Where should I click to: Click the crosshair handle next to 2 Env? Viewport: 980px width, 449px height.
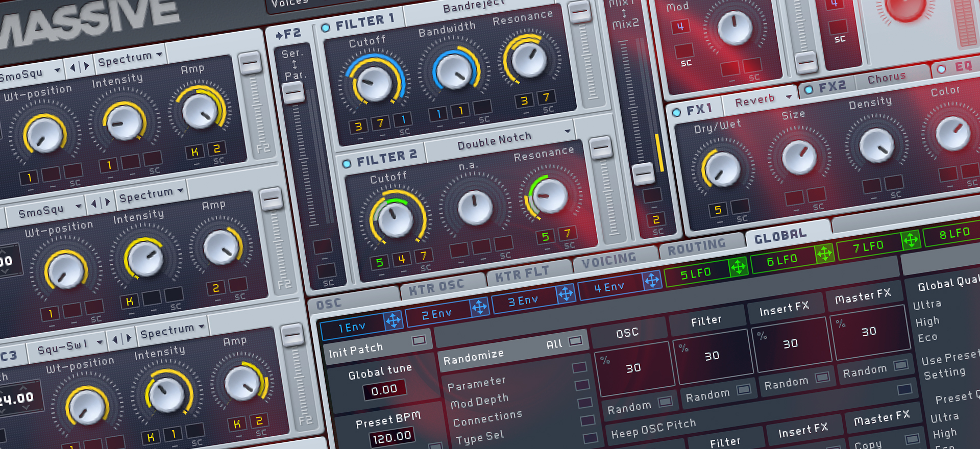479,307
